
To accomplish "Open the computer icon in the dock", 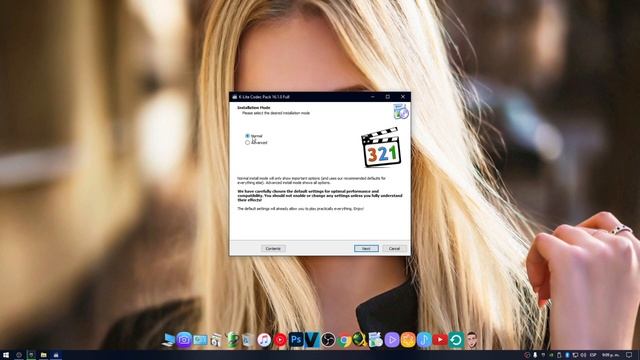I will 169,340.
